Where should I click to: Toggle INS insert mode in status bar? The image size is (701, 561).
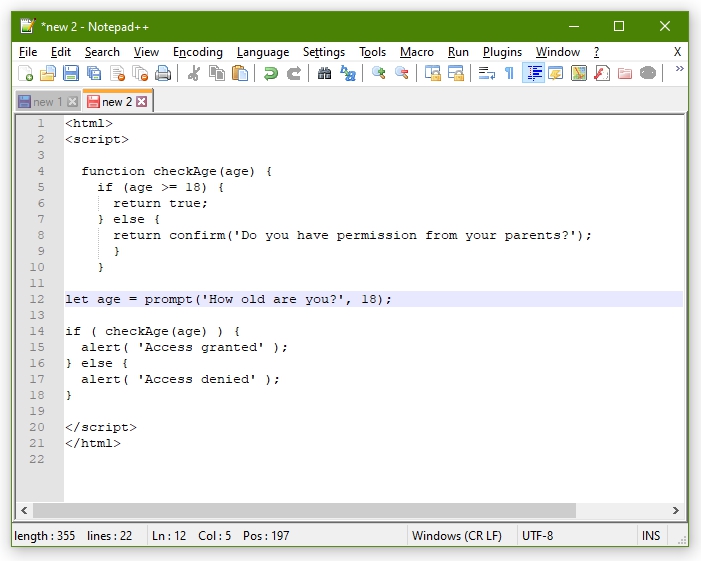pyautogui.click(x=651, y=536)
